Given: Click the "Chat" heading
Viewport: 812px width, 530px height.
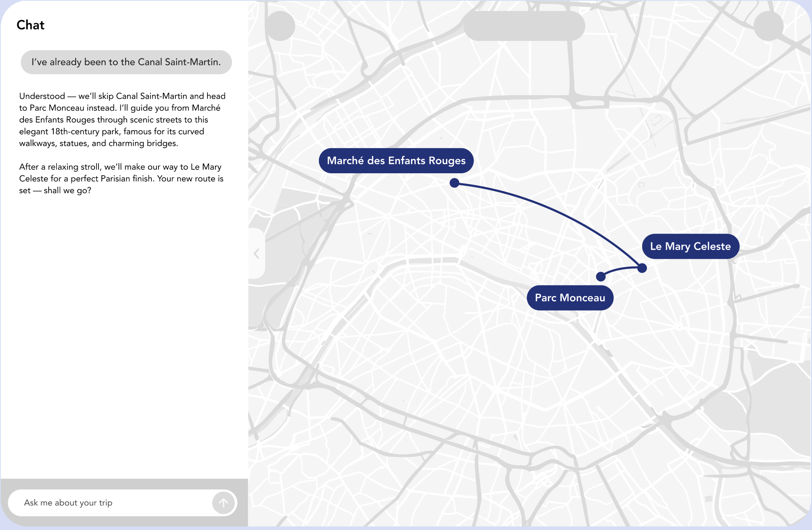Looking at the screenshot, I should coord(31,25).
